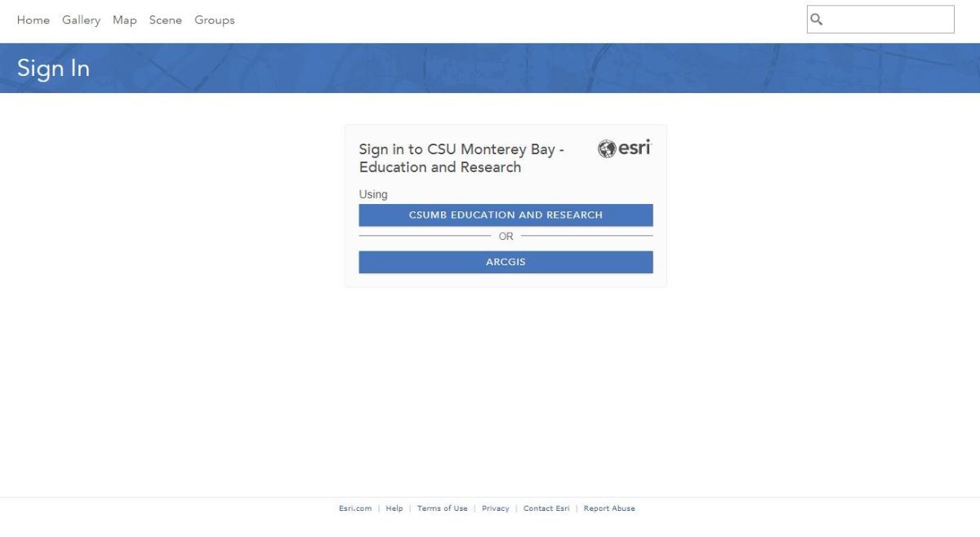Sign in with CSUMB Education and Research

pyautogui.click(x=506, y=215)
